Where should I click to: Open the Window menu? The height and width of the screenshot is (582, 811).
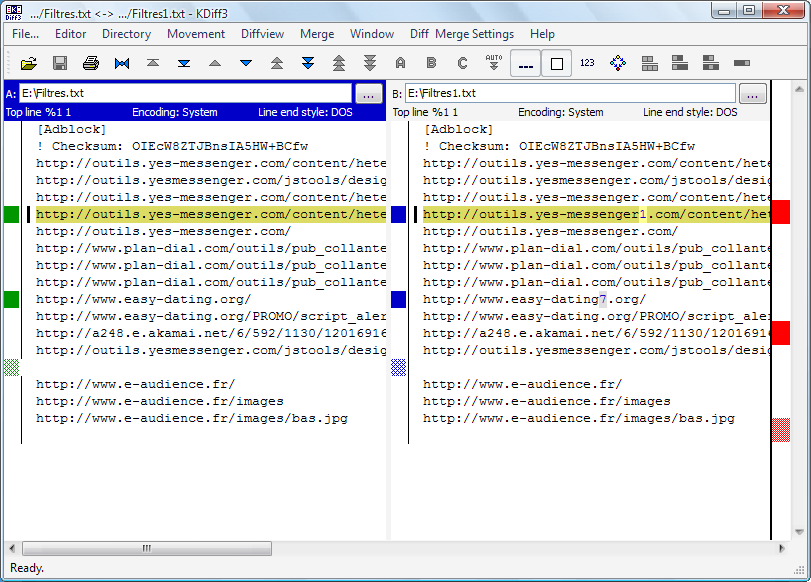click(371, 34)
